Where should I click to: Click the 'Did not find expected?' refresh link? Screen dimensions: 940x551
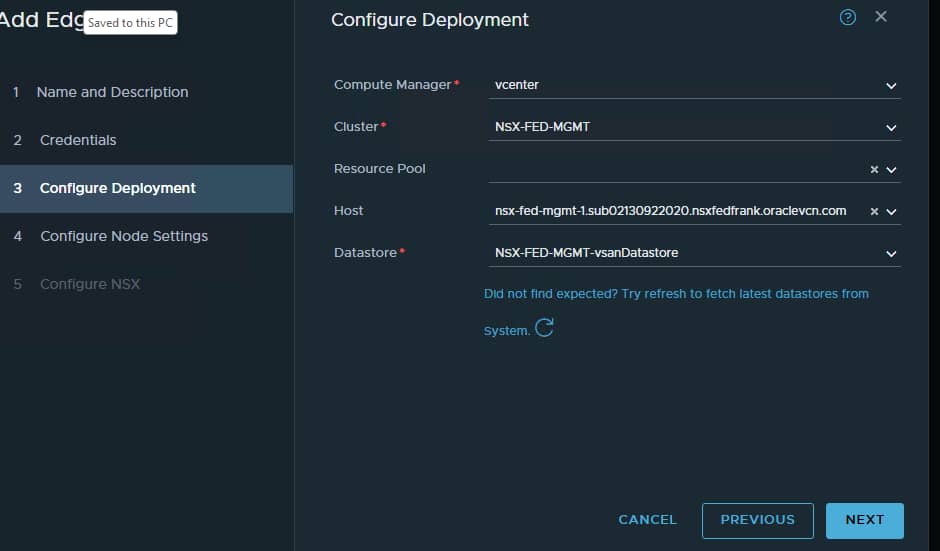(x=676, y=312)
